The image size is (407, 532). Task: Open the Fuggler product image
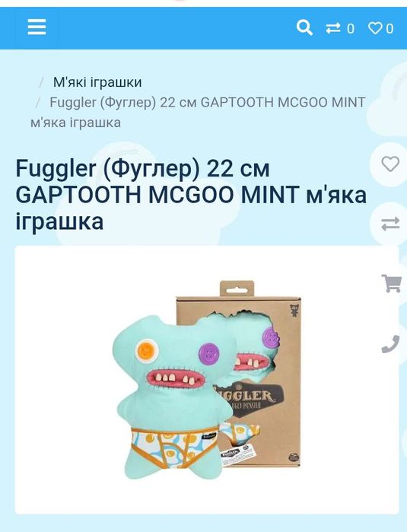pyautogui.click(x=207, y=379)
